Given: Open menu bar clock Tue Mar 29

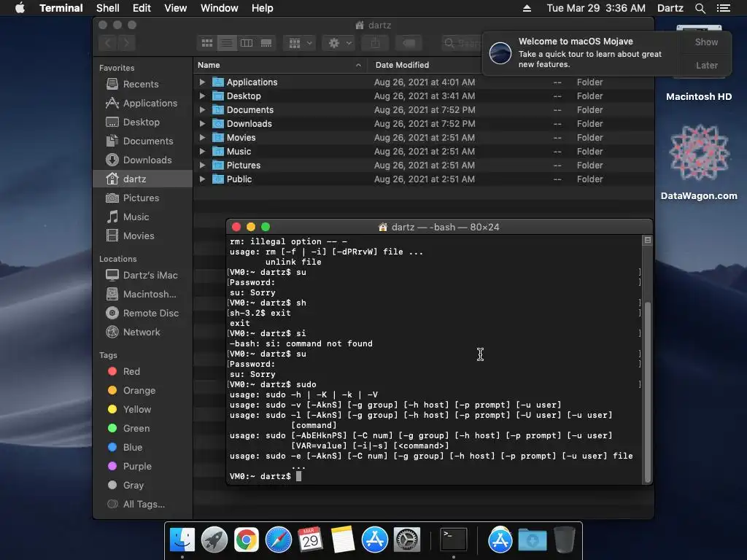Looking at the screenshot, I should [596, 8].
